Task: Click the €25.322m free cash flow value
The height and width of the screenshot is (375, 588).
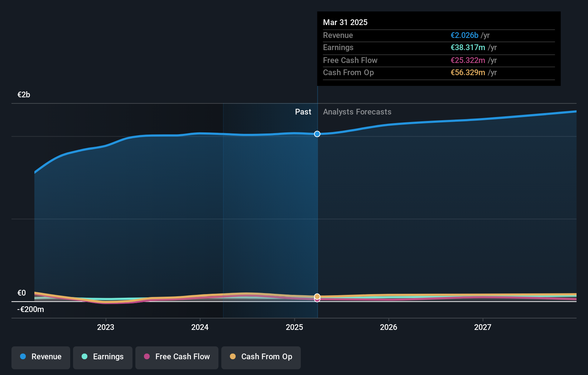Action: coord(468,60)
